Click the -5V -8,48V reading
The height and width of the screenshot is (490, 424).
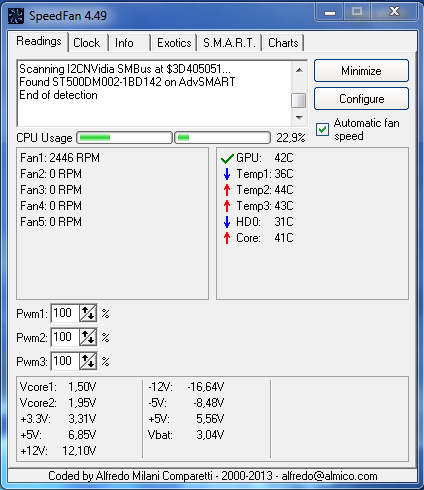click(186, 403)
